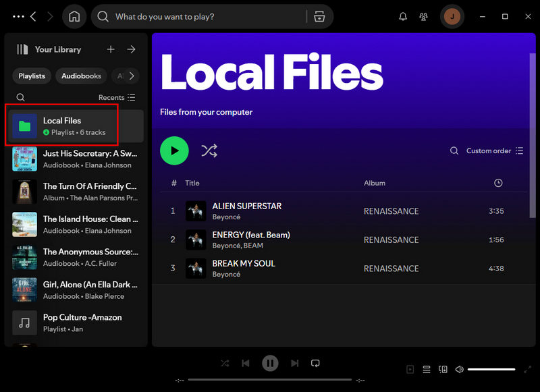Show more library filters chevron

pos(132,76)
